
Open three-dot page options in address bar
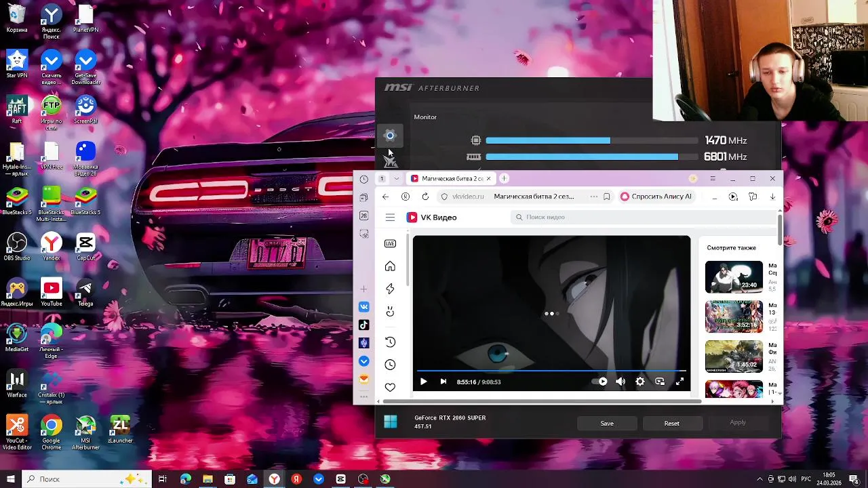594,197
